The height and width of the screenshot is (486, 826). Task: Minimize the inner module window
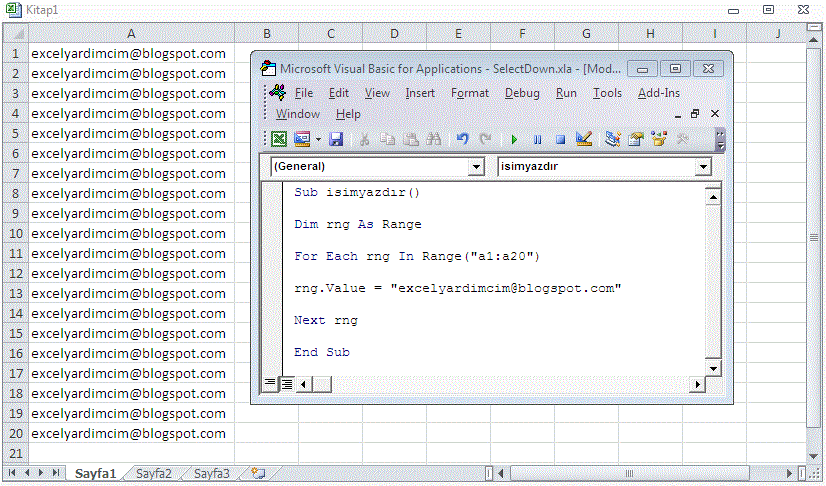pyautogui.click(x=678, y=115)
